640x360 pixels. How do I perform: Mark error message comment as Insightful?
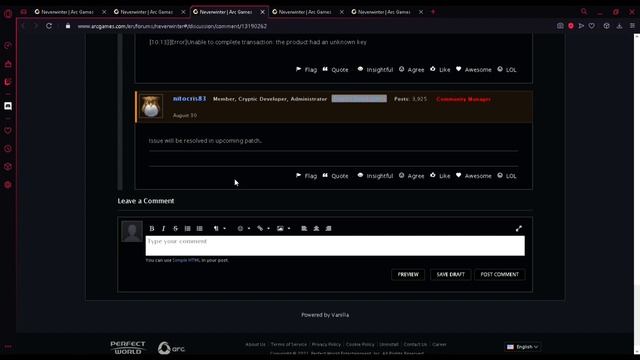375,70
